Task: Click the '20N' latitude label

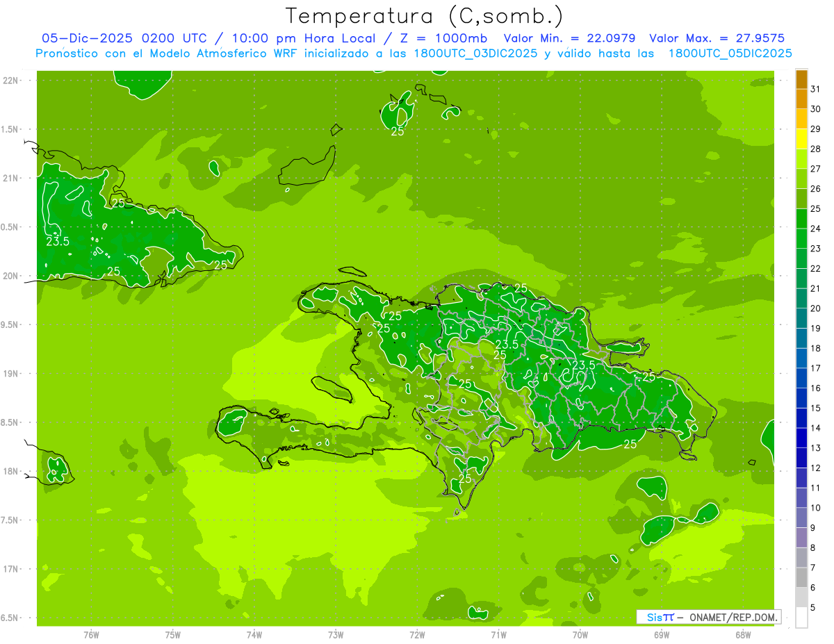Action: (11, 276)
